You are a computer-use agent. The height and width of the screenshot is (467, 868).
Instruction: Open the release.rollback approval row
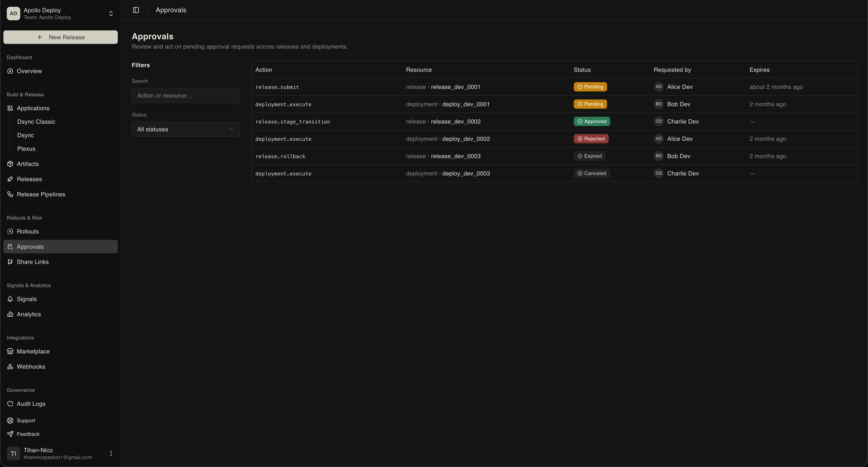554,156
